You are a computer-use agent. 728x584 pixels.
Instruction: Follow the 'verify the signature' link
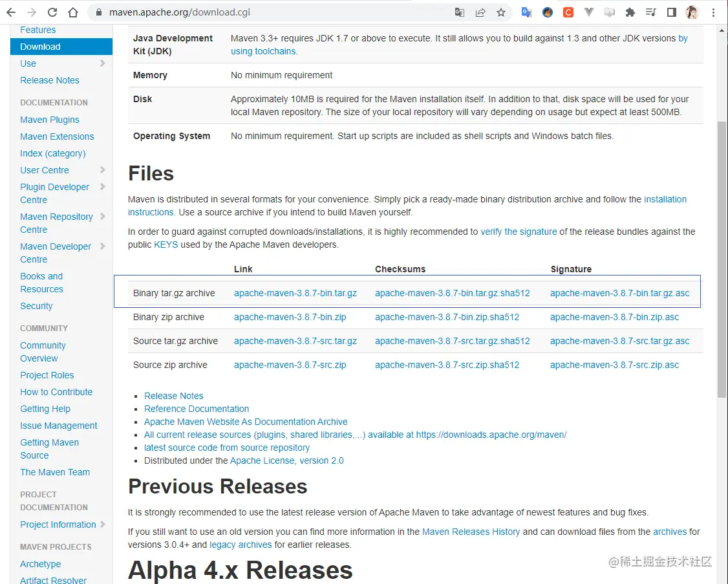(519, 232)
